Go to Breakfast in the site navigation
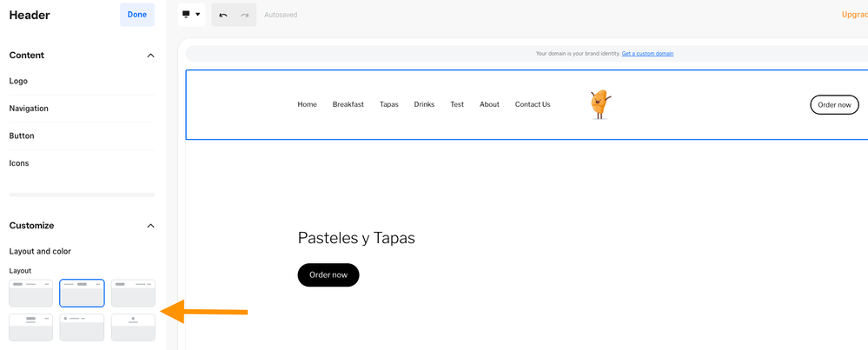Viewport: 868px width, 350px height. click(348, 104)
